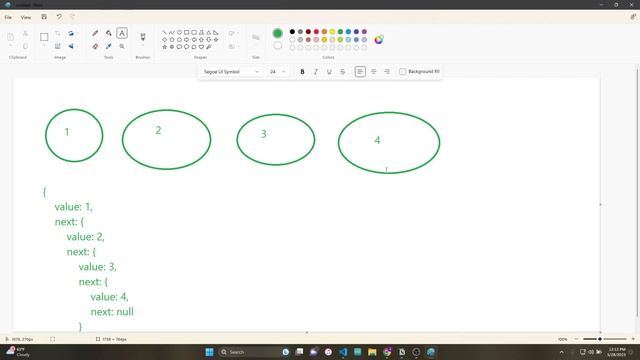This screenshot has height=360, width=640.
Task: Open the Size stroke width dropdown
Action: pos(256,38)
